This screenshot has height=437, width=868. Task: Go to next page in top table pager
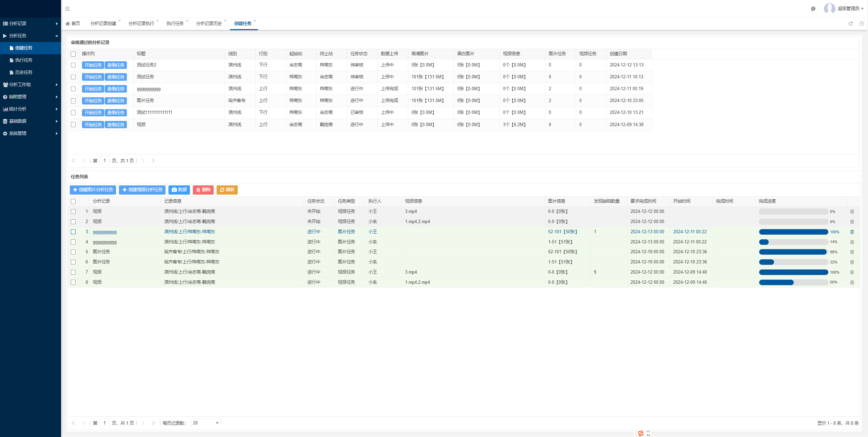pyautogui.click(x=143, y=161)
